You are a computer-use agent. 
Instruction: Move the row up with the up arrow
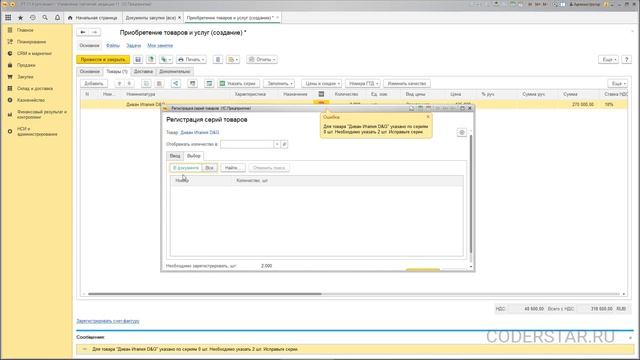click(120, 83)
